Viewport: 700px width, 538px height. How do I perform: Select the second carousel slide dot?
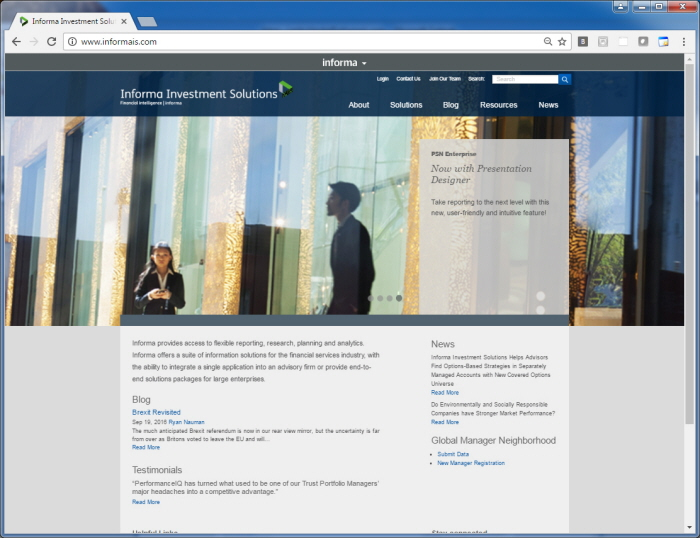coord(380,298)
